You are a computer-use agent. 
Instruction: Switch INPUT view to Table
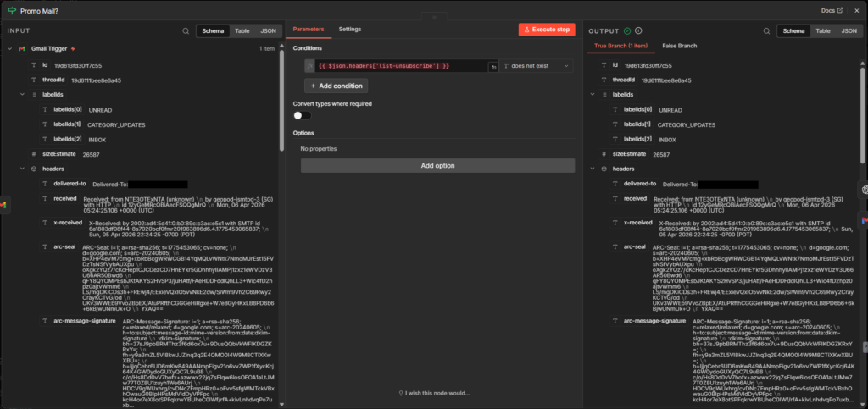click(242, 31)
